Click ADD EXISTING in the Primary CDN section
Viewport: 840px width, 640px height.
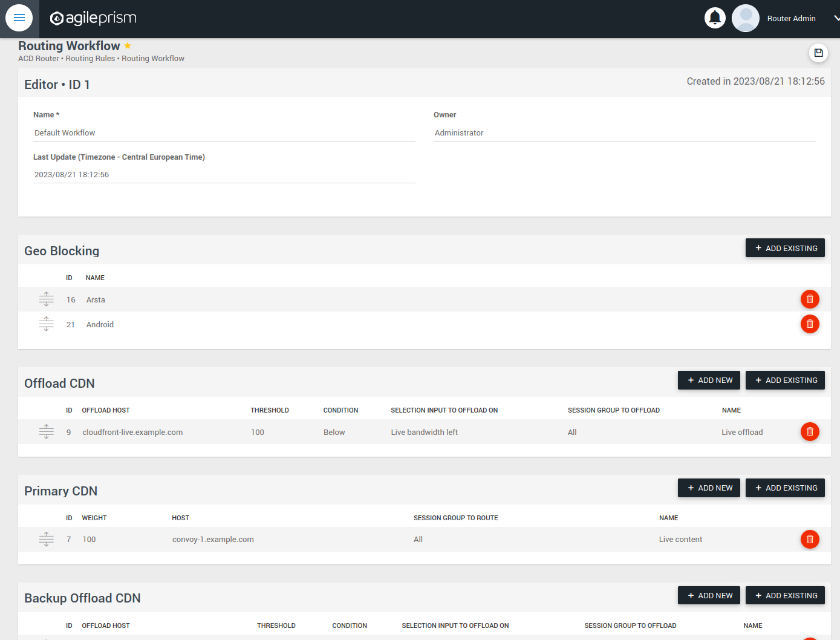coord(785,488)
